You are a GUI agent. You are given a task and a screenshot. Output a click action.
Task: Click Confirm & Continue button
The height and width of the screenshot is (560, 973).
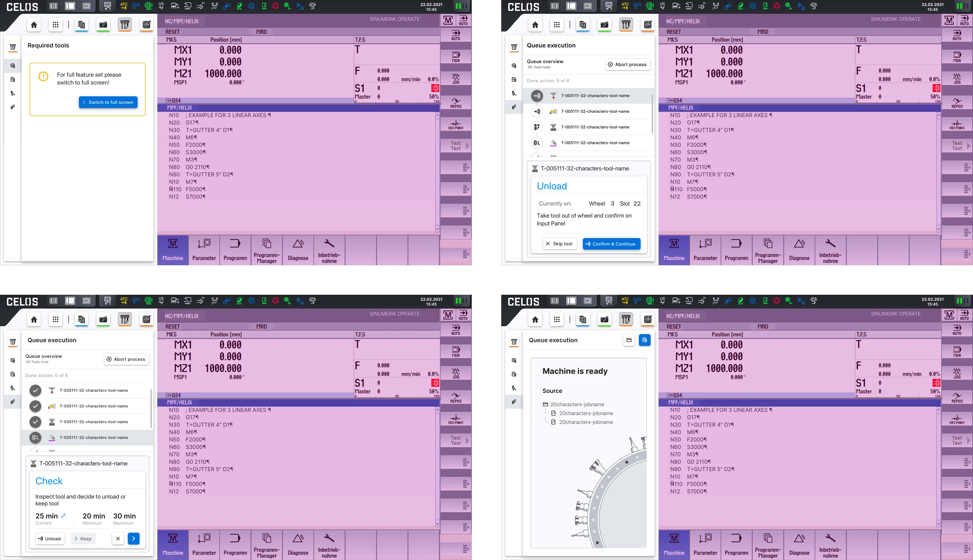611,244
